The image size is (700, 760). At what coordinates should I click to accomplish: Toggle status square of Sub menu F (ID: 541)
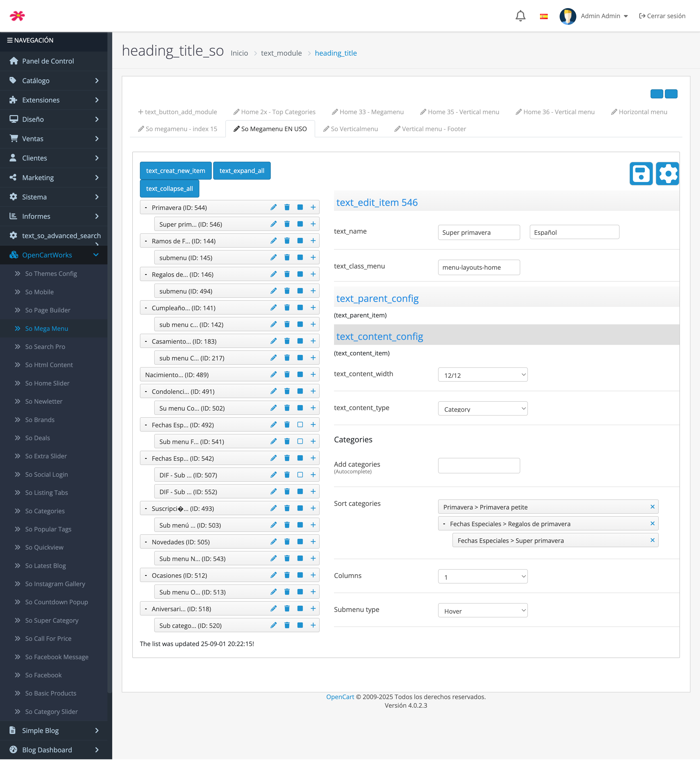coord(300,441)
